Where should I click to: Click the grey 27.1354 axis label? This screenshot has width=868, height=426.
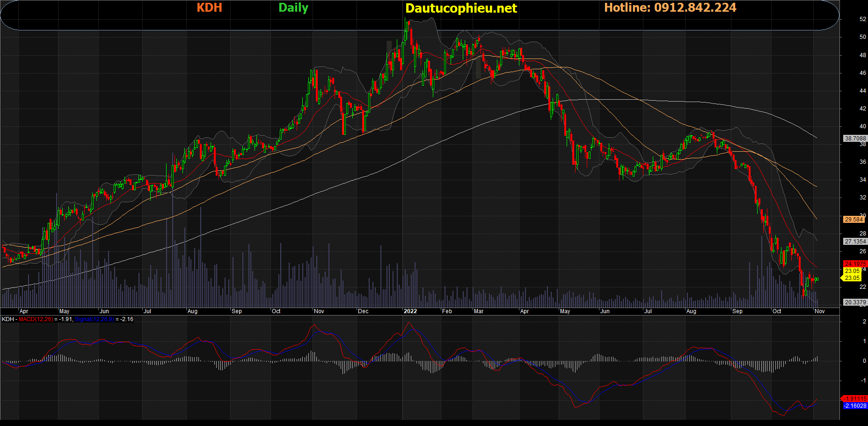coord(855,242)
